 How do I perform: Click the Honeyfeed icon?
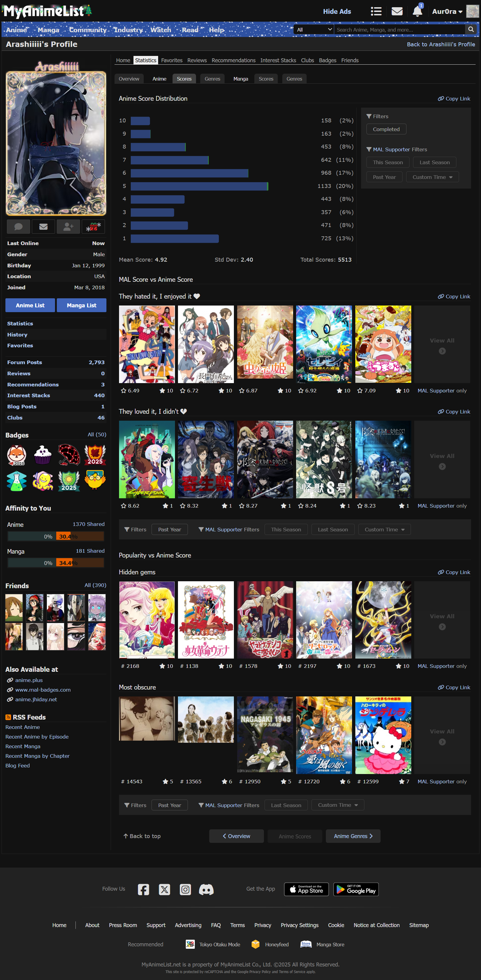pyautogui.click(x=256, y=944)
